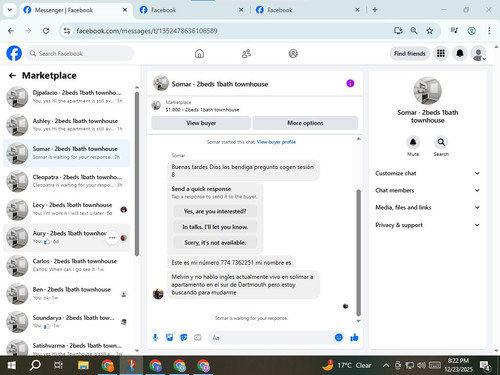Expand Privacy & support section
500x375 pixels.
(427, 225)
